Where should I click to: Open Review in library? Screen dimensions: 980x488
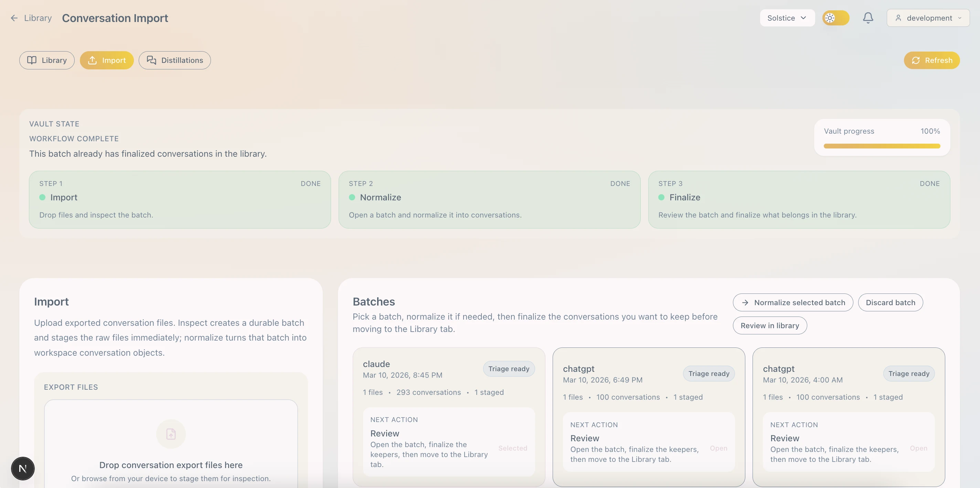(x=769, y=325)
